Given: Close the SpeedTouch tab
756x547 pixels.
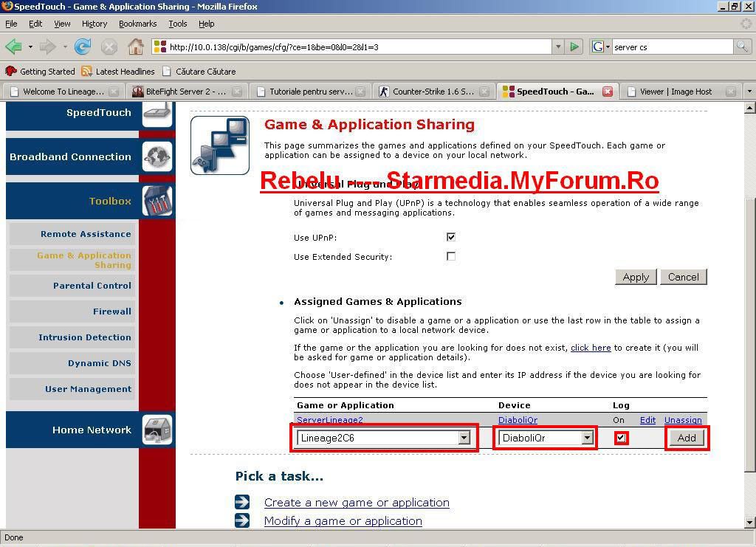Looking at the screenshot, I should tap(608, 91).
